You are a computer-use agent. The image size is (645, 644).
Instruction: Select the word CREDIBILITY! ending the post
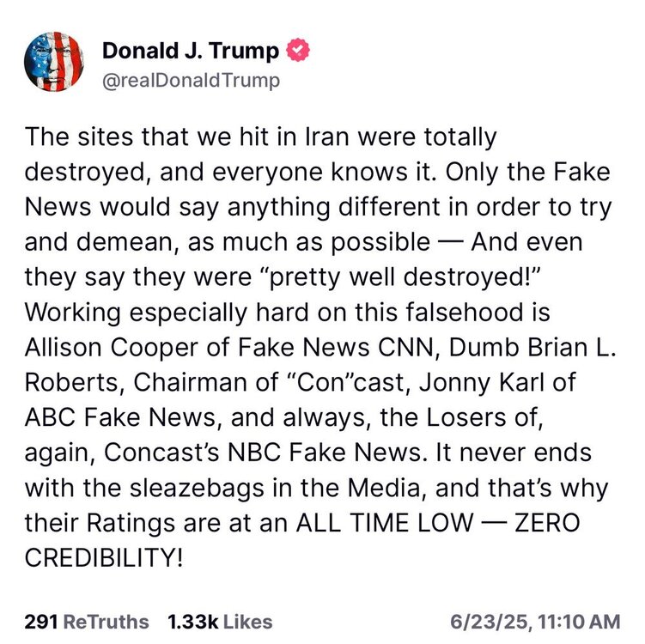pos(104,557)
